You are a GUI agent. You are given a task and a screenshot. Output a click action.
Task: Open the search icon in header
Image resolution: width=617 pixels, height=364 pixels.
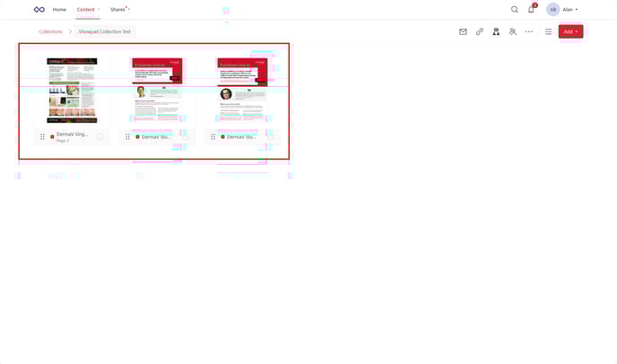coord(515,9)
